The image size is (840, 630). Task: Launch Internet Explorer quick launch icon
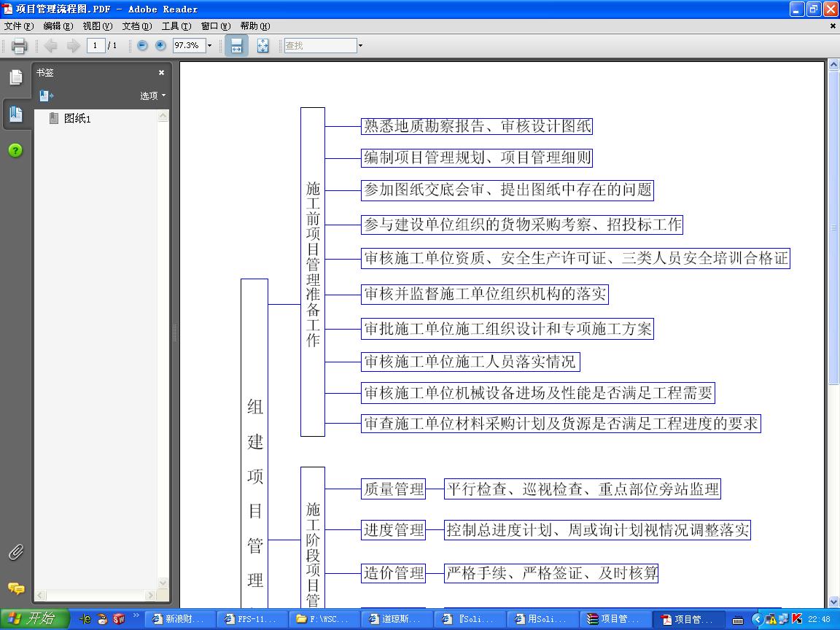point(85,619)
